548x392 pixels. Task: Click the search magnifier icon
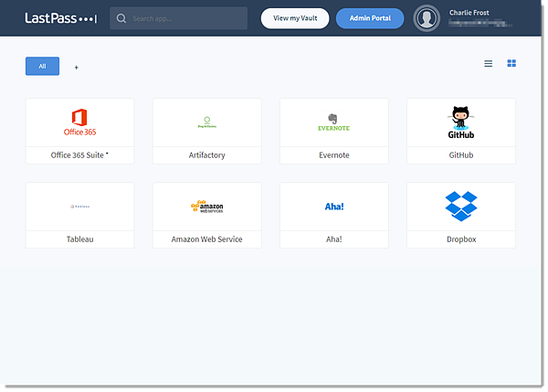coord(121,18)
